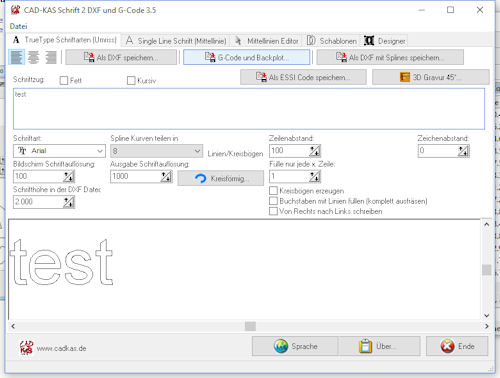Viewport: 500px width, 378px height.
Task: Enable the Fett checkbox
Action: pos(64,80)
